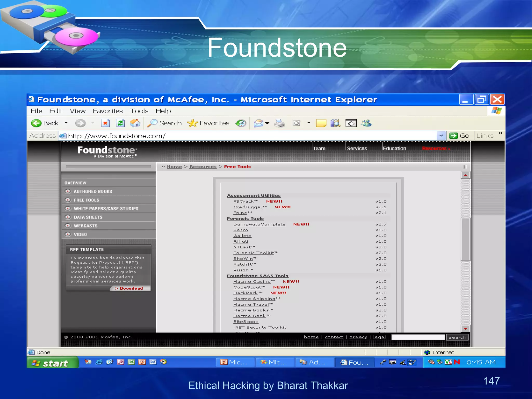Viewport: 532px width, 399px height.
Task: Expand the Links toolbar chevron
Action: [501, 133]
